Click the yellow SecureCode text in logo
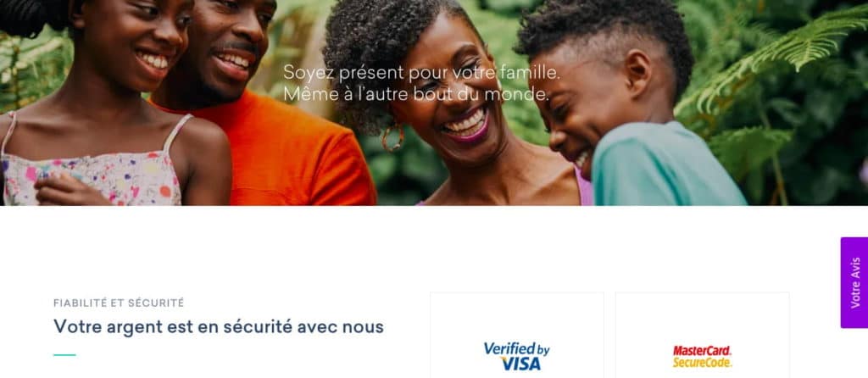This screenshot has width=868, height=378. click(x=702, y=363)
